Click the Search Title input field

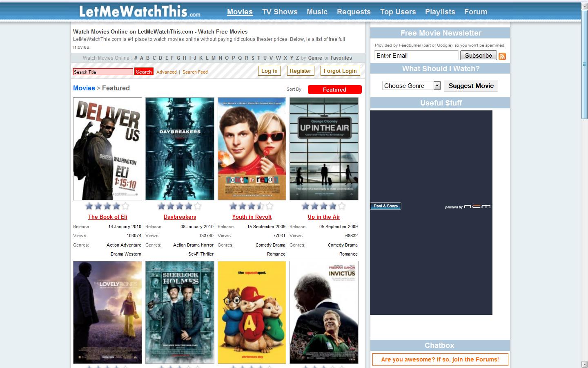coord(103,72)
